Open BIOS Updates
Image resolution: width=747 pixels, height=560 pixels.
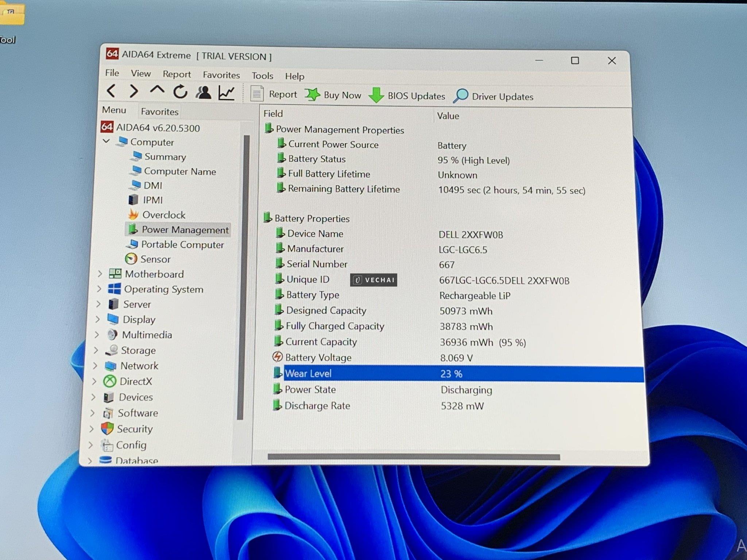(407, 96)
